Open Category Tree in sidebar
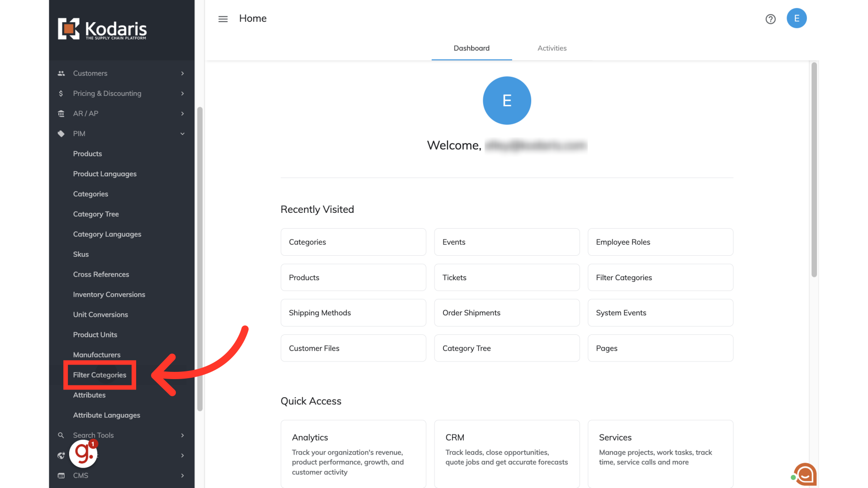 96,214
